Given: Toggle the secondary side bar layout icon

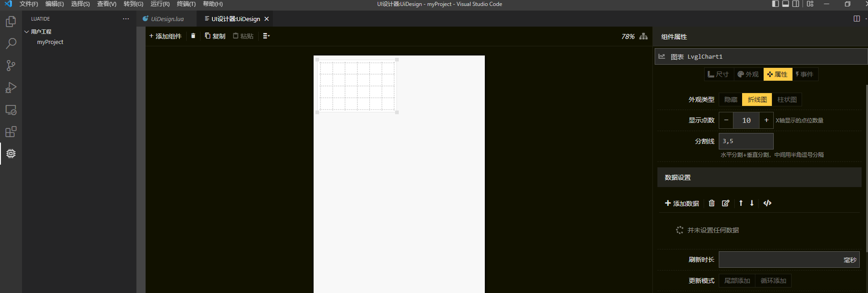Looking at the screenshot, I should [796, 4].
